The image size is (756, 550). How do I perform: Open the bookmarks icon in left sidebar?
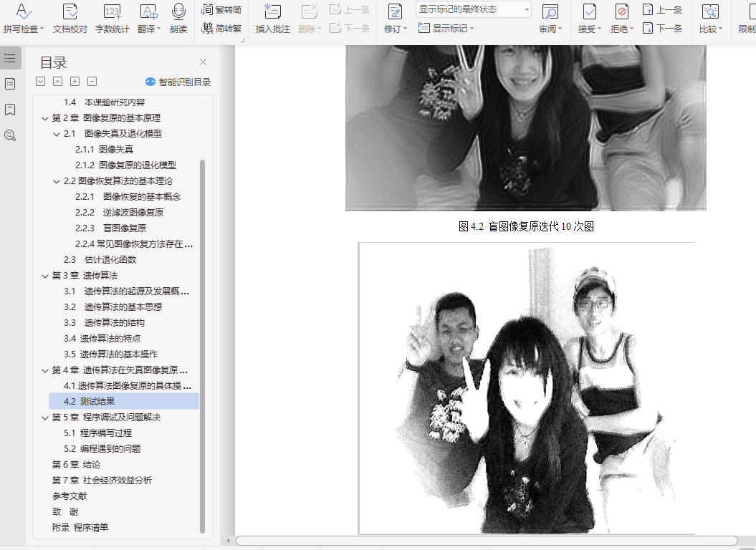(10, 110)
